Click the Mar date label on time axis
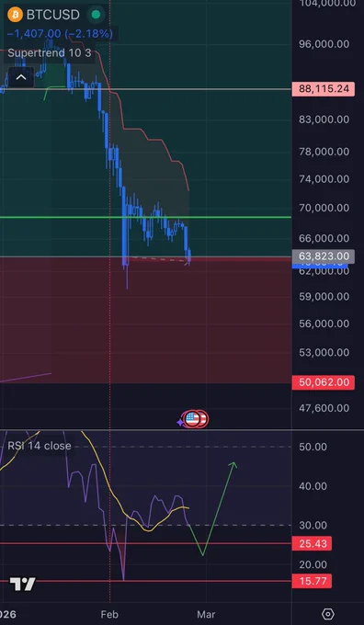This screenshot has height=625, width=364. click(x=206, y=614)
